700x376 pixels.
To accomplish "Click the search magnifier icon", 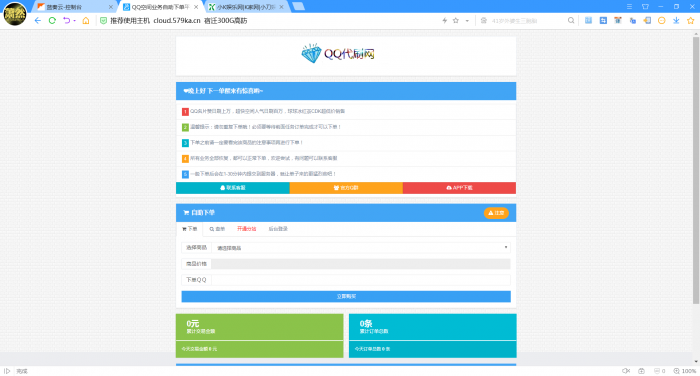I will pyautogui.click(x=571, y=21).
